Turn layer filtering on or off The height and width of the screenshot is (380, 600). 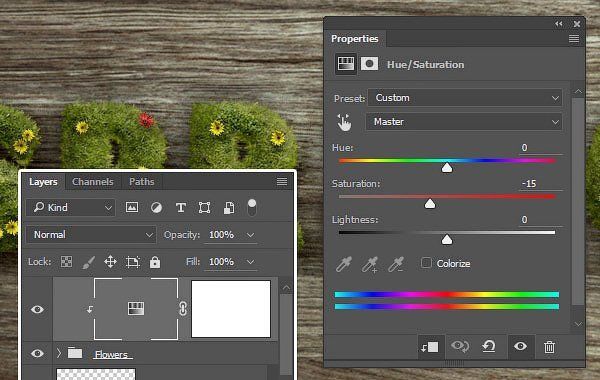252,207
